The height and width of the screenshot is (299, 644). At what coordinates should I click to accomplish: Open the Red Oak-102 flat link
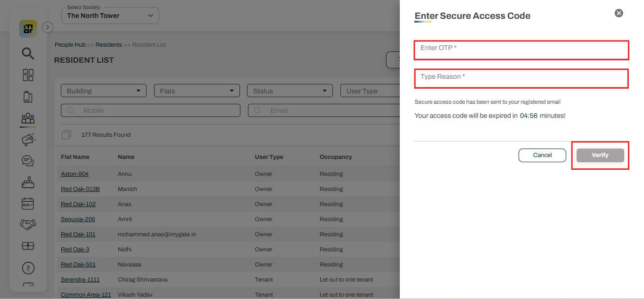pos(78,204)
